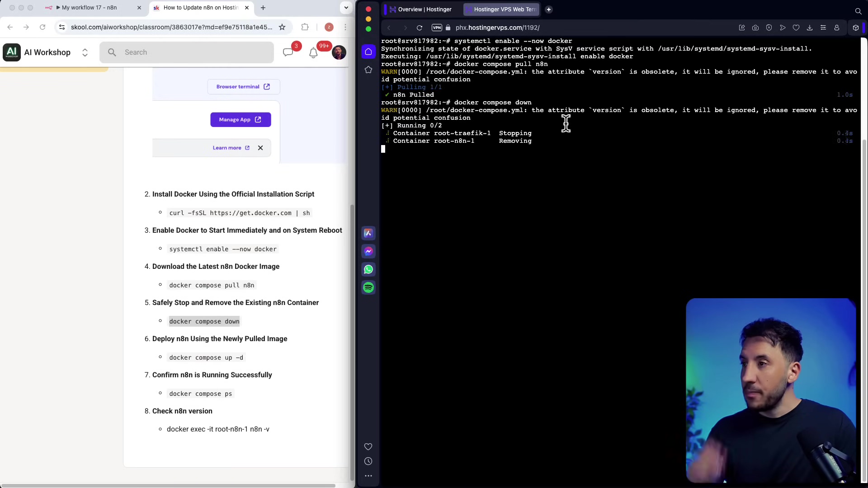Click the Chrome address bar URL

tap(171, 27)
